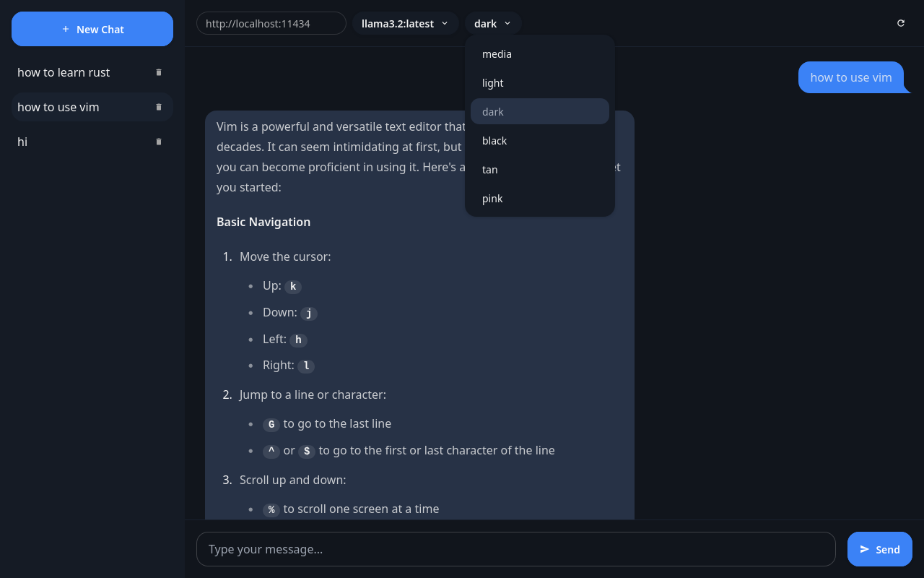The width and height of the screenshot is (924, 578).
Task: Delete the 'how to learn rust' chat
Action: click(x=159, y=72)
